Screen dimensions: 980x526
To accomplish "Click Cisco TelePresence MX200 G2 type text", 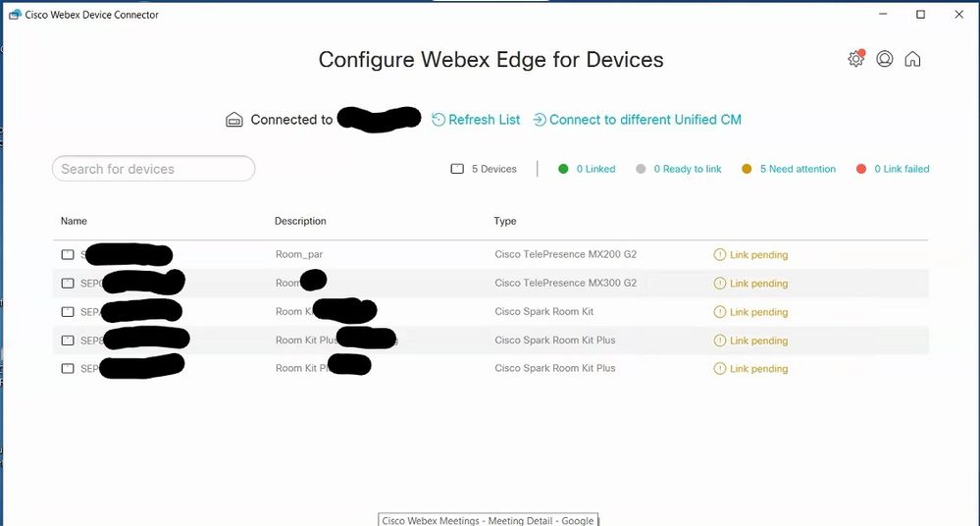I will (566, 254).
